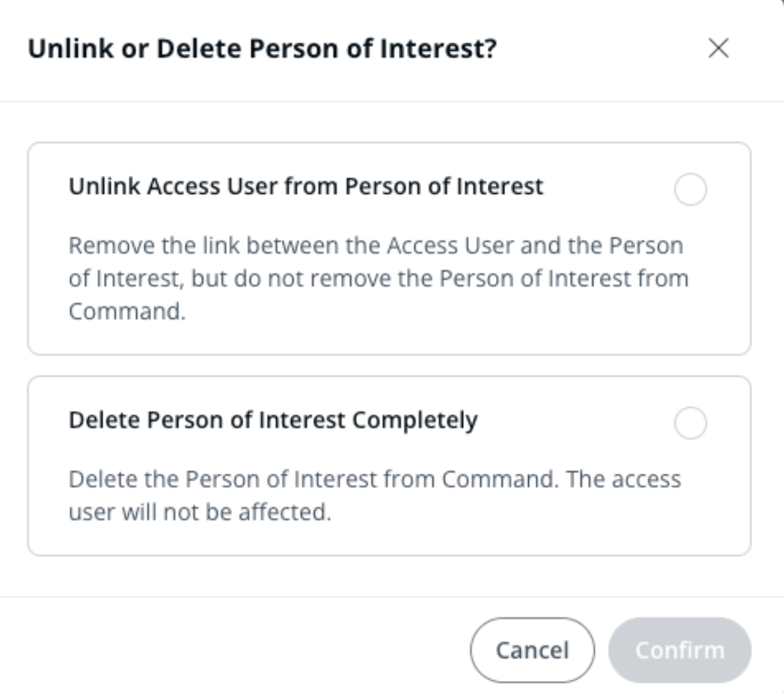784x693 pixels.
Task: Click the 'Unlink Access User from Person of Interest' heading
Action: pos(306,186)
